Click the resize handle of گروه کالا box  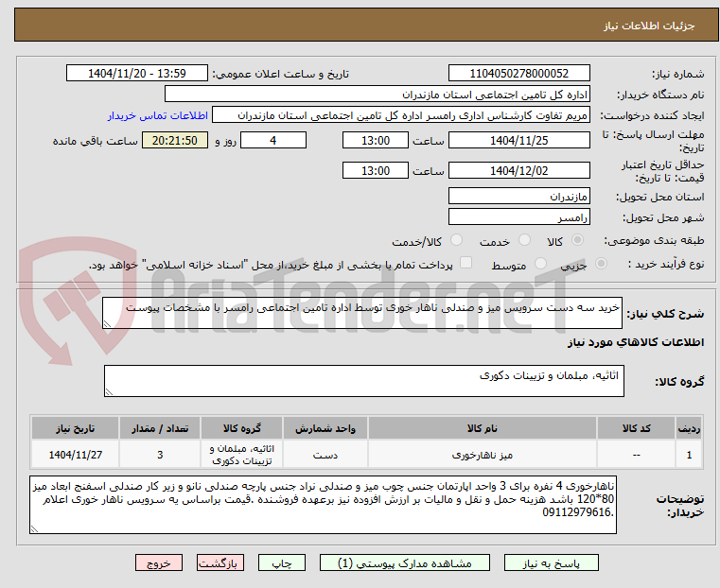[x=109, y=392]
